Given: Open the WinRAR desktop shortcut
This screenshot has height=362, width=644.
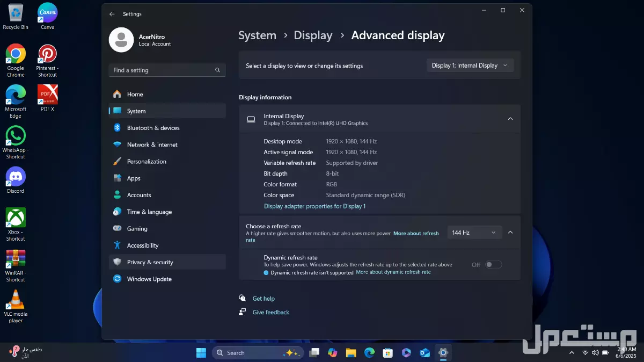Looking at the screenshot, I should 16,265.
